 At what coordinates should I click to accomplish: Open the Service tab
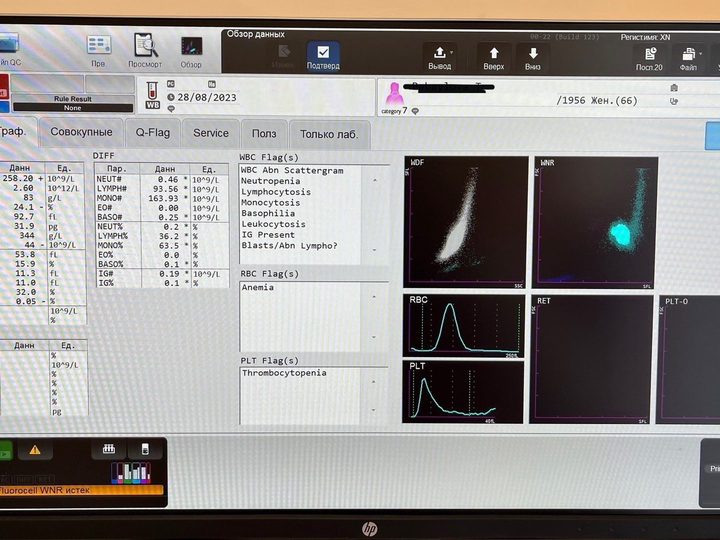point(211,133)
